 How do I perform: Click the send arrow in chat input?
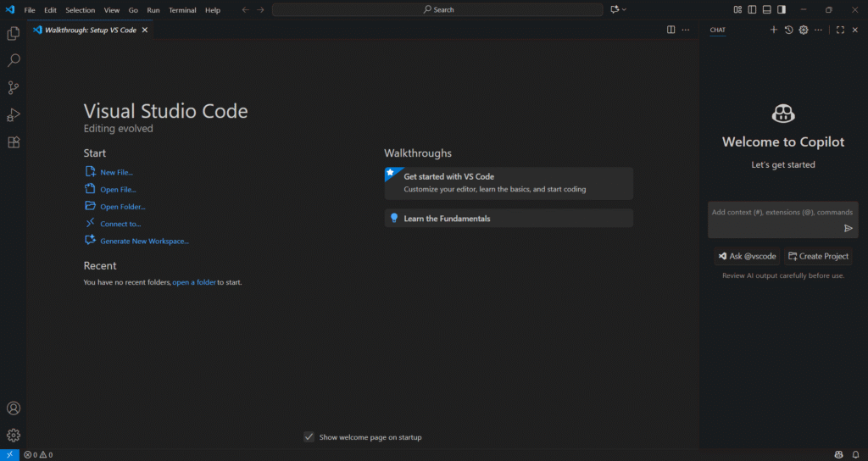(x=848, y=228)
